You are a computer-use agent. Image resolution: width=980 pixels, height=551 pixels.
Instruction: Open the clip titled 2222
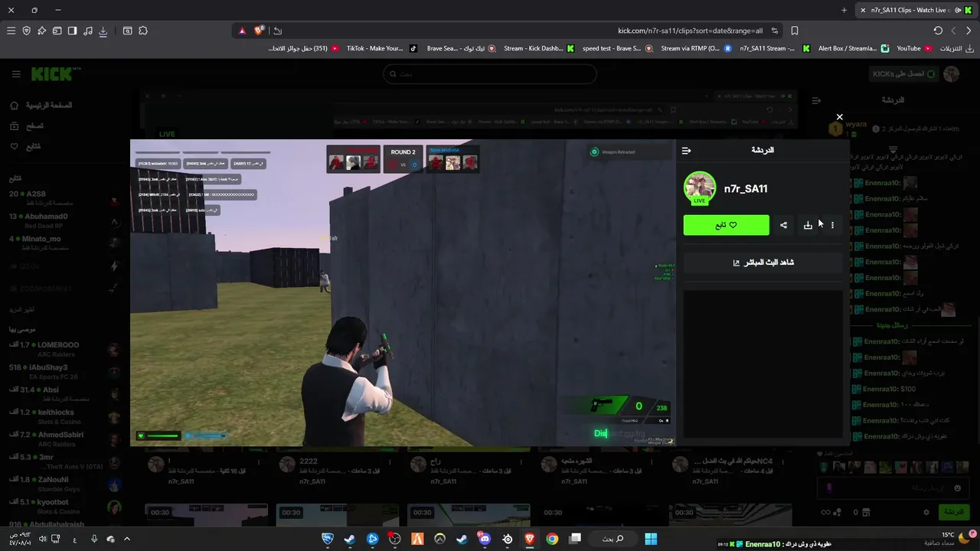309,461
